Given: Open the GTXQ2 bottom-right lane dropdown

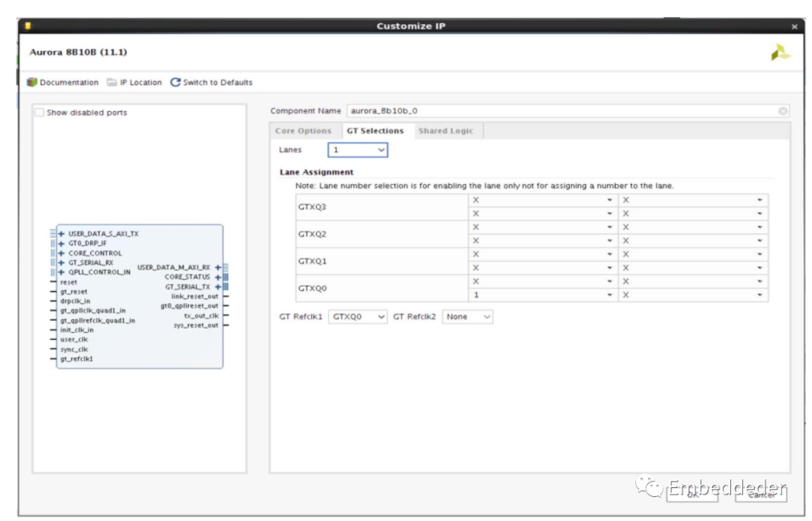Looking at the screenshot, I should tap(693, 241).
